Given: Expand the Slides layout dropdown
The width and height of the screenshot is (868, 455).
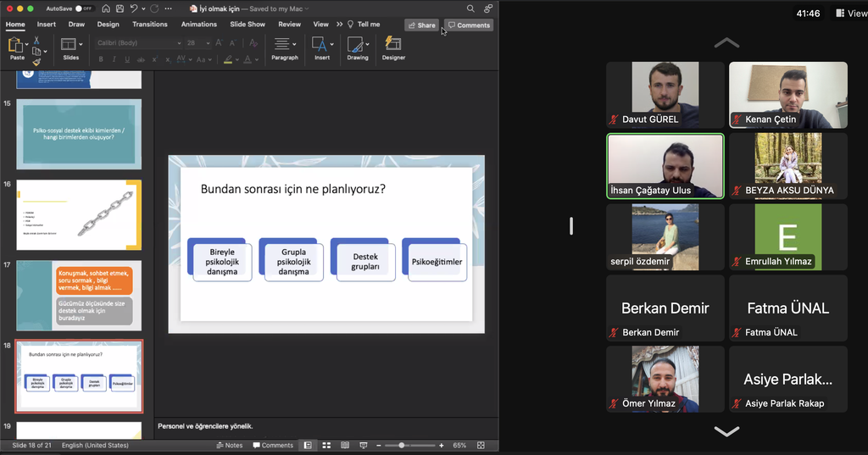Looking at the screenshot, I should point(81,44).
